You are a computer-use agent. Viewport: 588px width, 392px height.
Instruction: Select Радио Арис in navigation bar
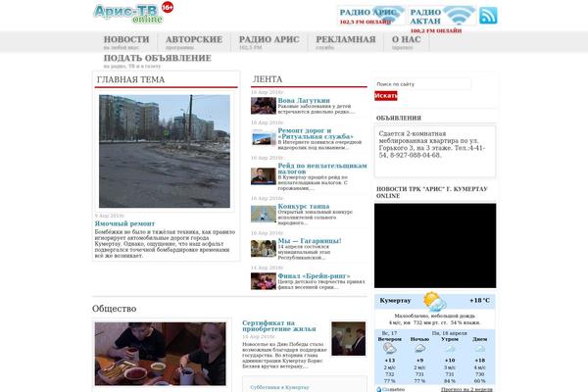pyautogui.click(x=269, y=42)
